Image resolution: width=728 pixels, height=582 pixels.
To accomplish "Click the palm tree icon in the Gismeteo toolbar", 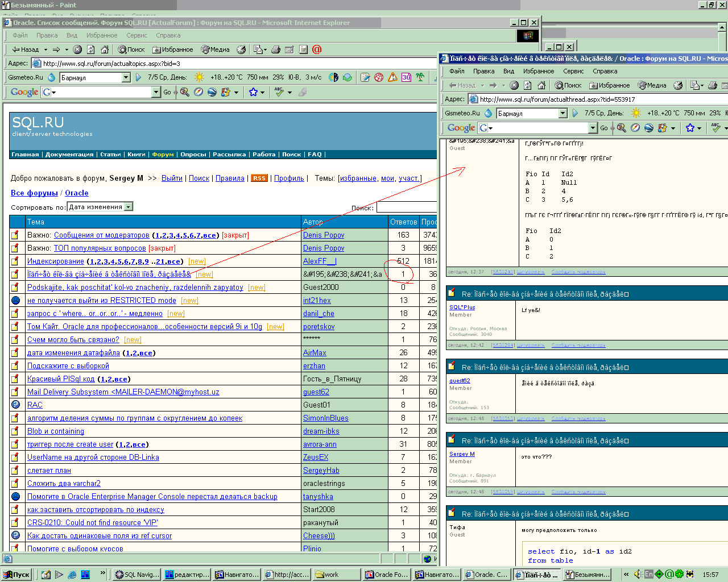I will click(420, 77).
